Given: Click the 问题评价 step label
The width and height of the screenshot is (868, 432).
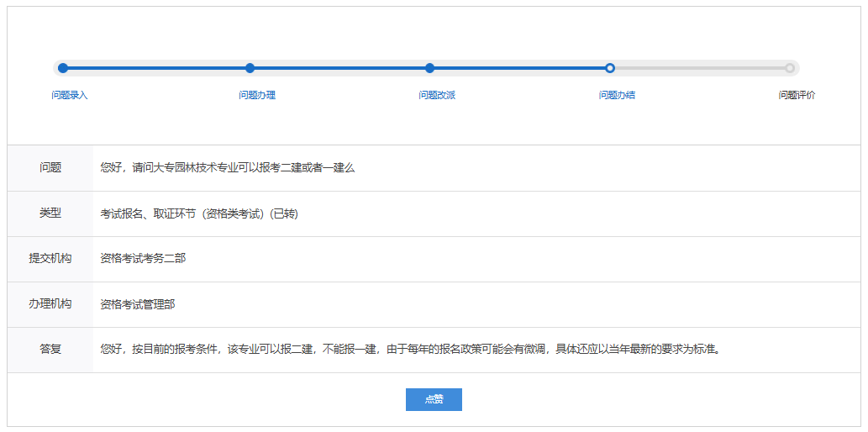Looking at the screenshot, I should tap(797, 95).
